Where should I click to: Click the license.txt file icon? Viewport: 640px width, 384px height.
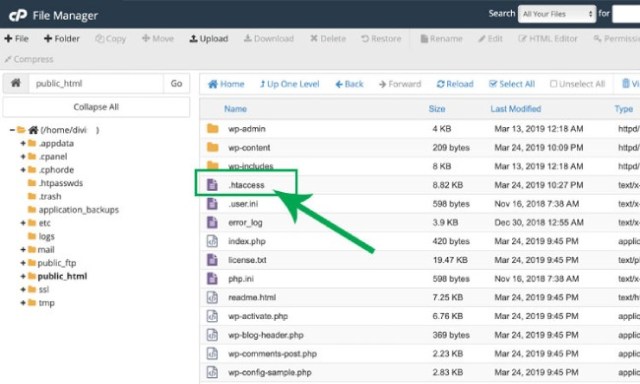tap(212, 260)
